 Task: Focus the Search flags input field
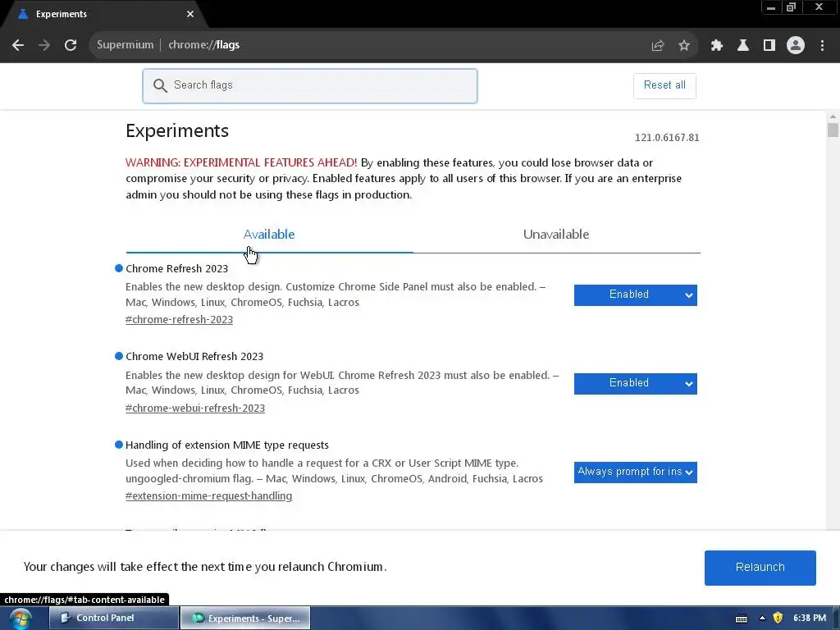309,85
